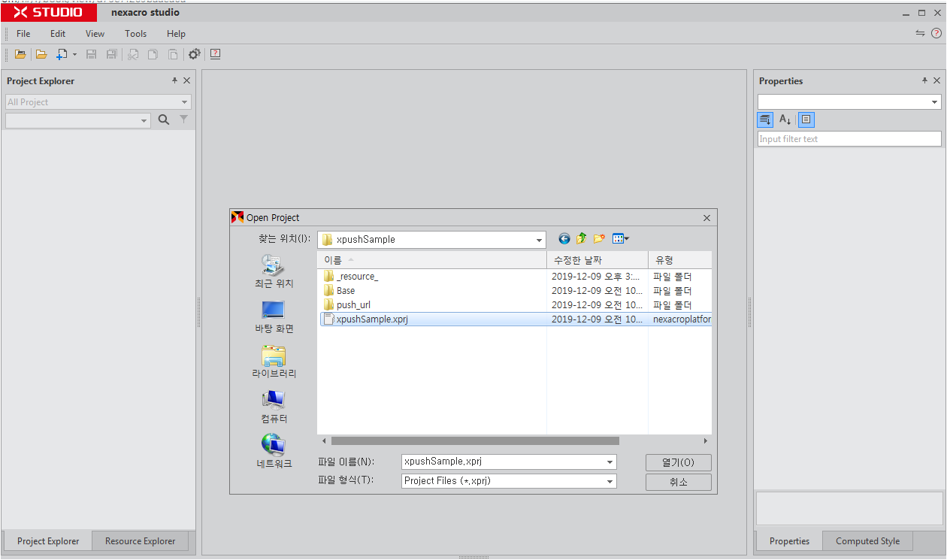Viewport: 947px width, 560px height.
Task: Click the file list horizontal scrollbar
Action: [x=475, y=441]
